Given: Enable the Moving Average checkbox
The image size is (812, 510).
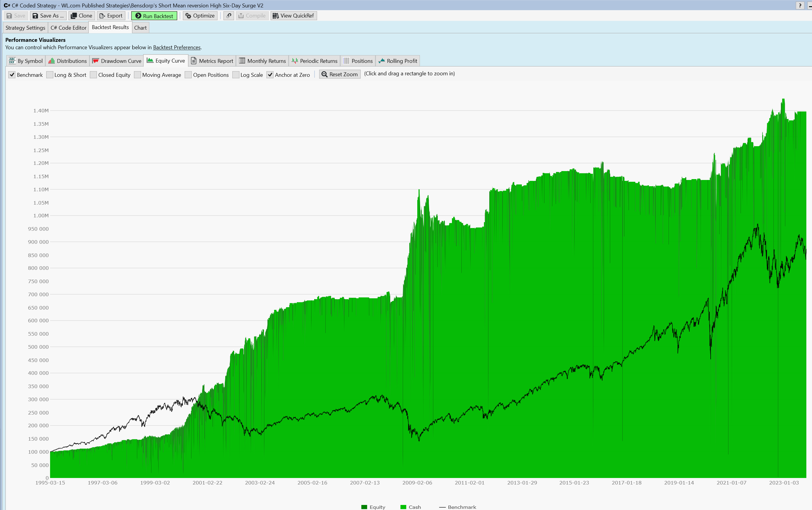Looking at the screenshot, I should tap(138, 75).
